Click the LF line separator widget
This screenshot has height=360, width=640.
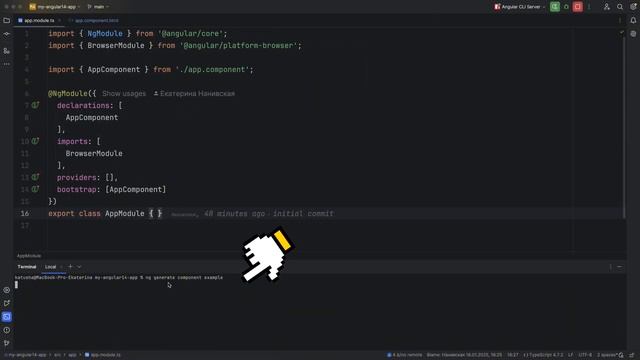[x=571, y=355]
